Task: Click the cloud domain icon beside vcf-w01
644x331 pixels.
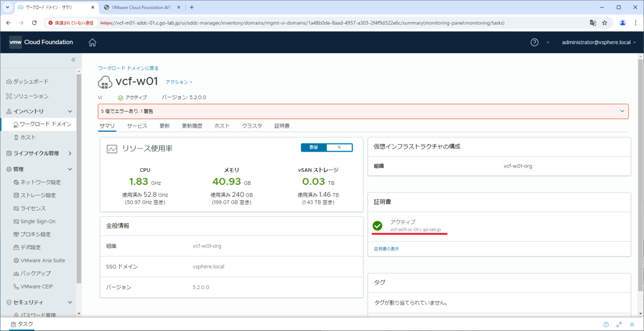Action: point(105,82)
